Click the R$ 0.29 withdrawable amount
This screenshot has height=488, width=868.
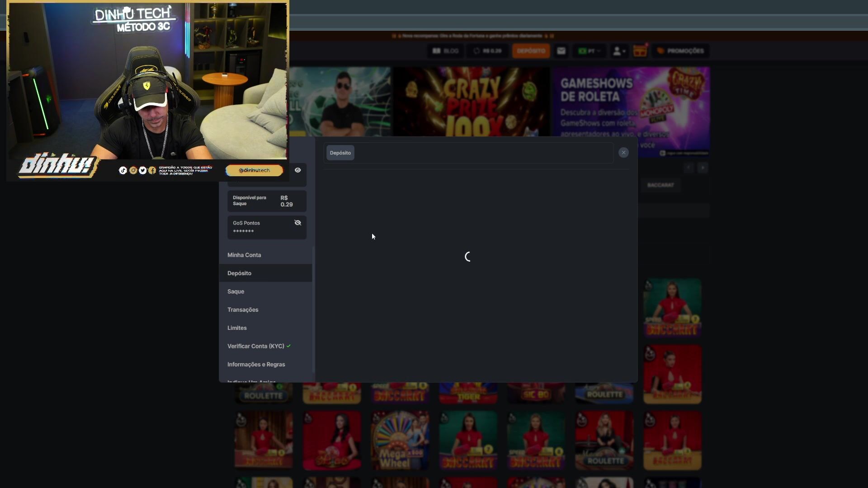pos(287,201)
